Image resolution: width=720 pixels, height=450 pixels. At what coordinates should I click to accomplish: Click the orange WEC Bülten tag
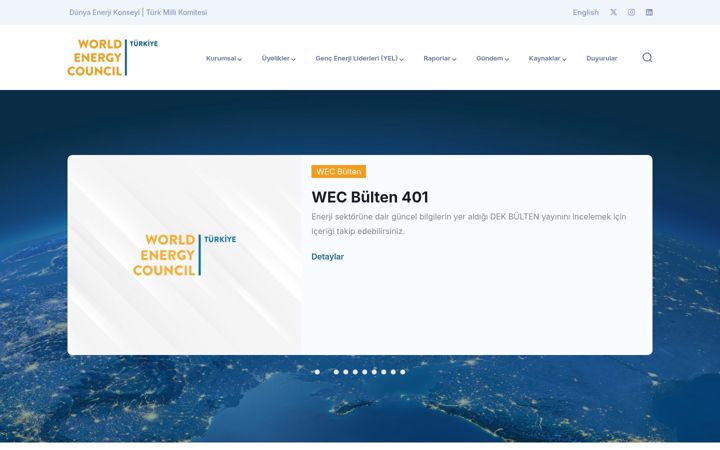coord(338,171)
